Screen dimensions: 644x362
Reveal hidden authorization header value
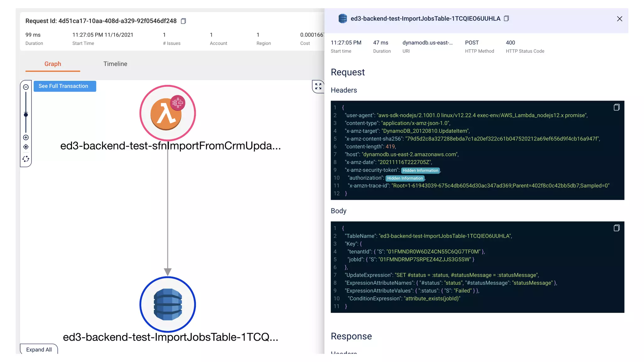pos(405,178)
